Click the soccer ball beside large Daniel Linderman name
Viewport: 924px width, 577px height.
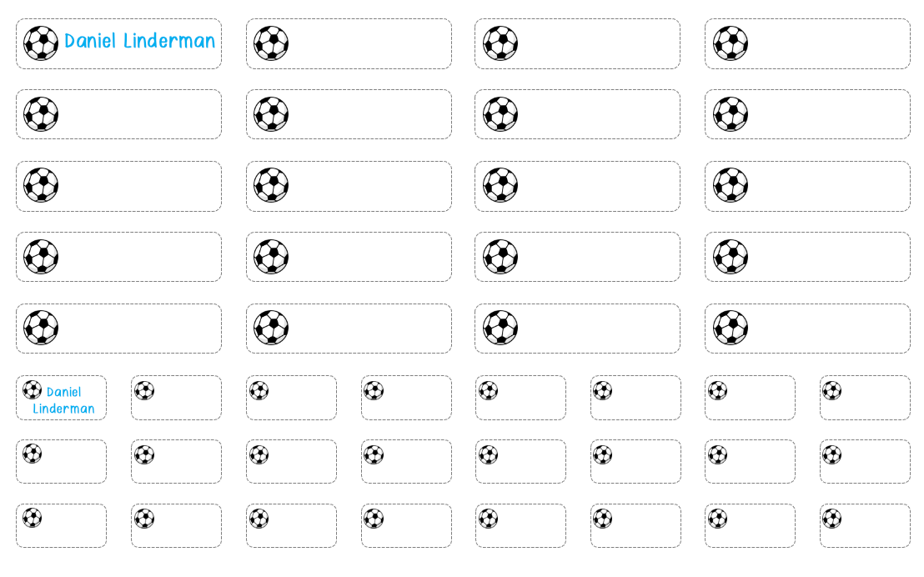click(x=41, y=43)
